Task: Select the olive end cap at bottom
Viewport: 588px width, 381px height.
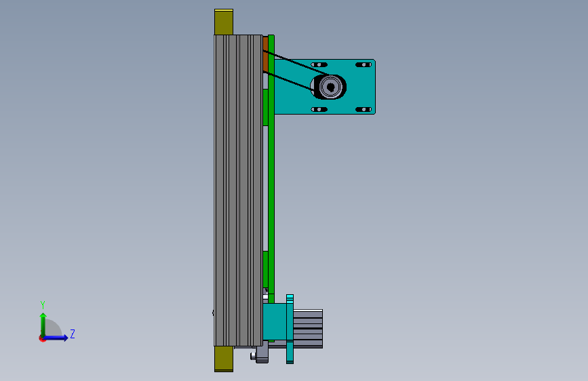Action: click(x=224, y=359)
